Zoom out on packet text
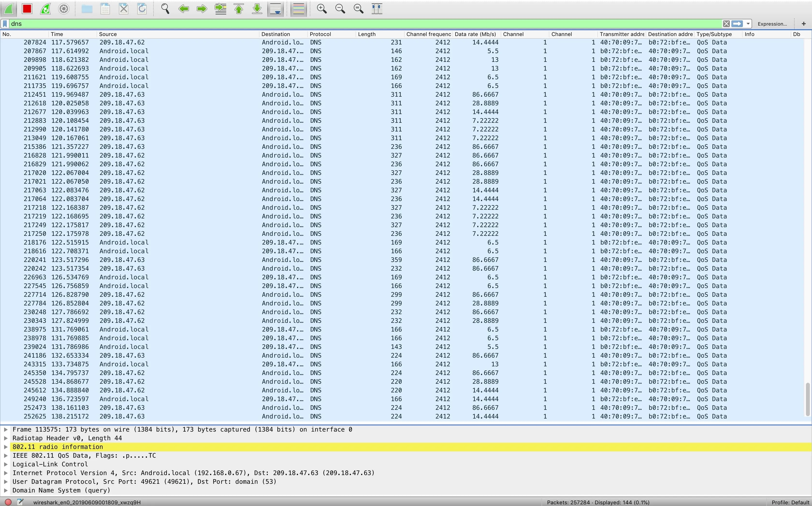Viewport: 812px width, 506px height. click(340, 9)
